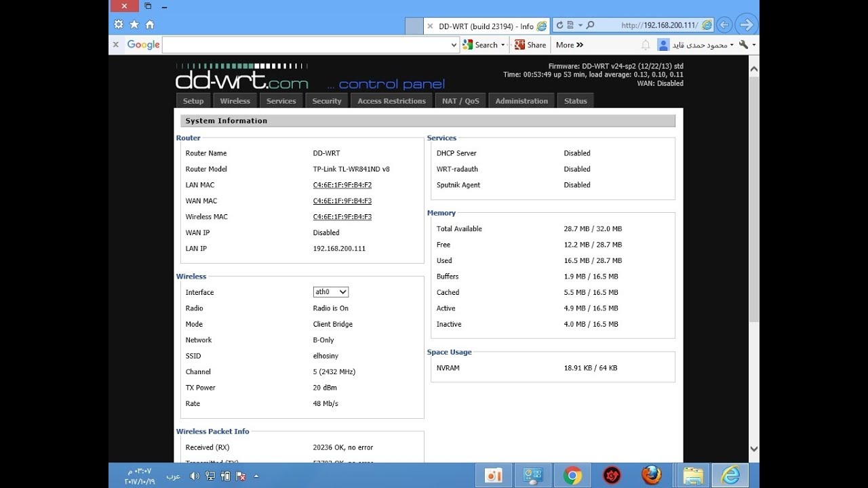Open the taskbar volume speaker icon

[x=195, y=476]
